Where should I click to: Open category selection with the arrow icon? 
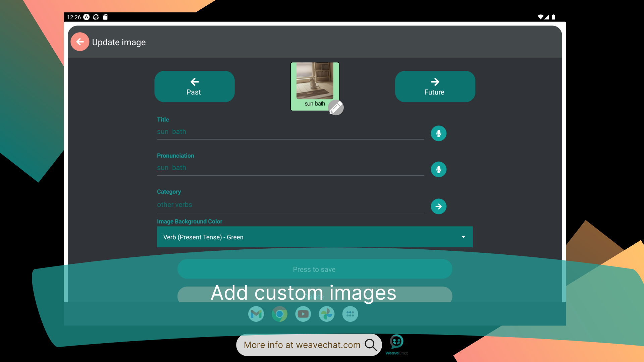coord(439,206)
